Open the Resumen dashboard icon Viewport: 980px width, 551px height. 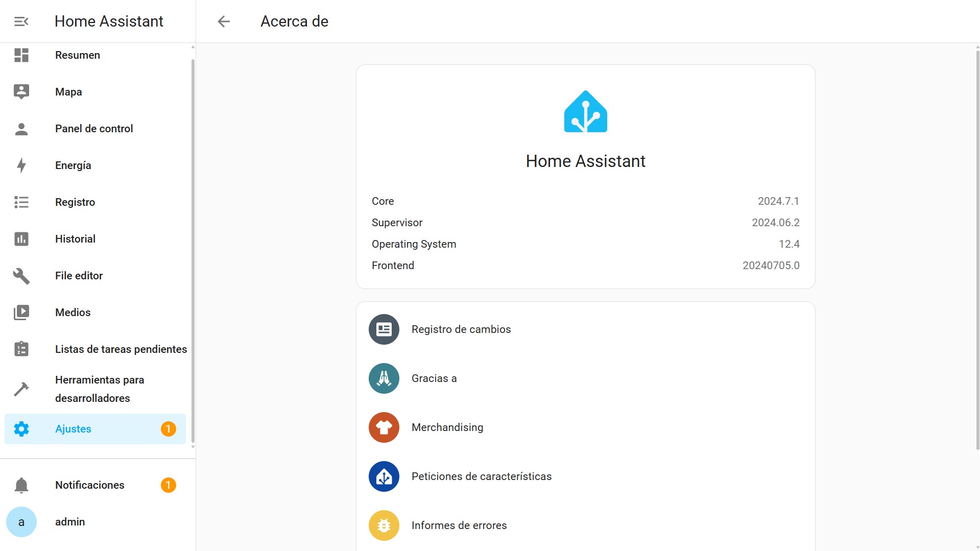21,55
